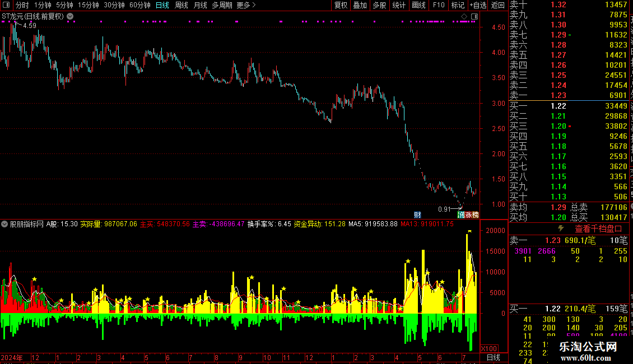Click the 买三 price 1.20

(x=558, y=127)
